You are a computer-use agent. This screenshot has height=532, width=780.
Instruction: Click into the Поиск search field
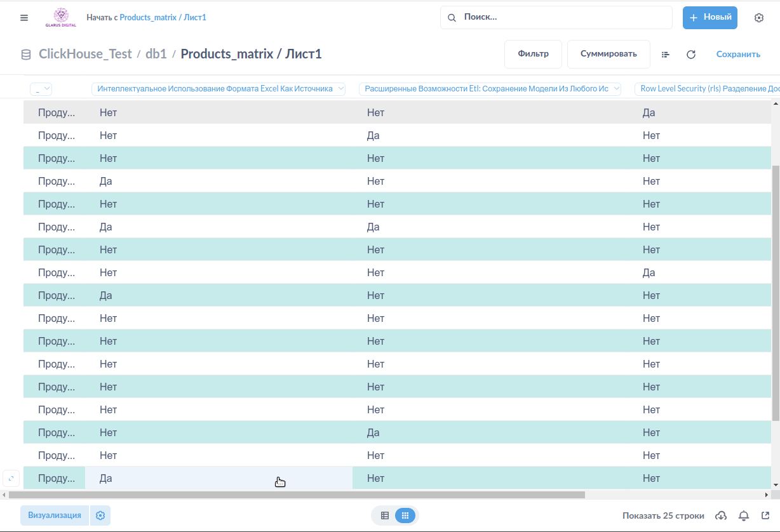pyautogui.click(x=559, y=18)
